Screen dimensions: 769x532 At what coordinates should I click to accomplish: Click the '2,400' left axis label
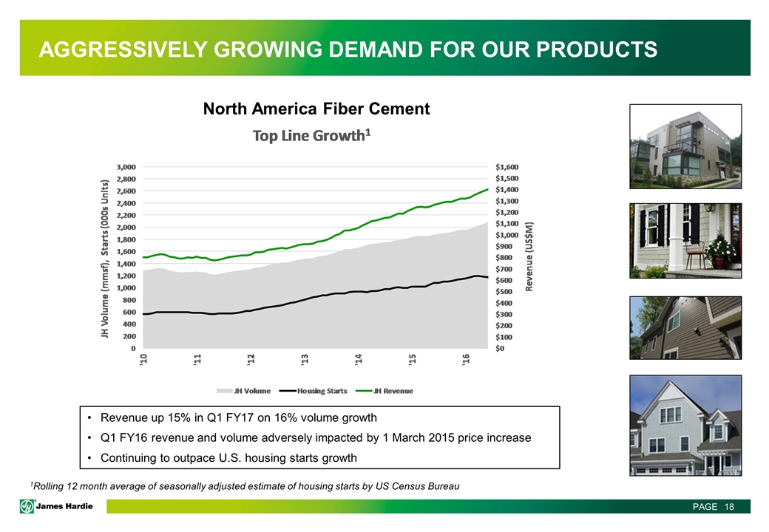coord(126,203)
